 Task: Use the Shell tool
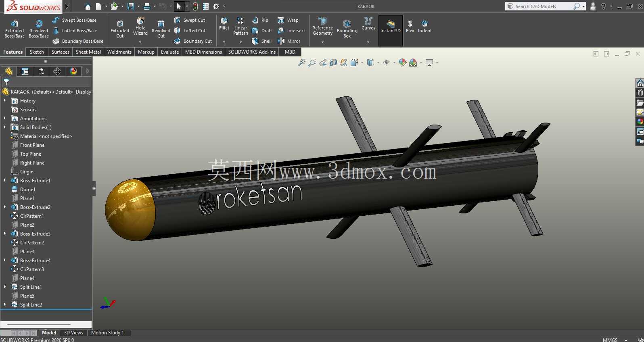click(261, 41)
